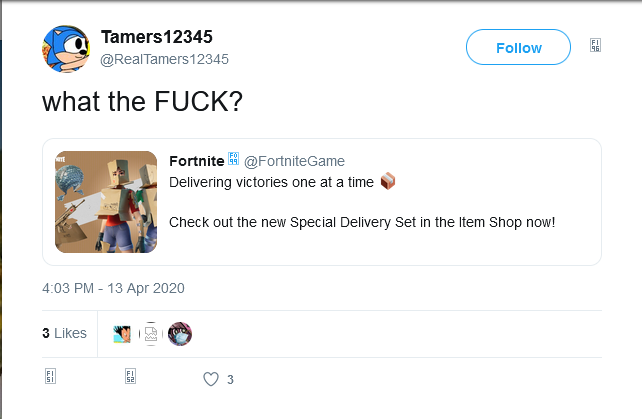Click the third liker's avatar
The height and width of the screenshot is (419, 642).
click(179, 334)
